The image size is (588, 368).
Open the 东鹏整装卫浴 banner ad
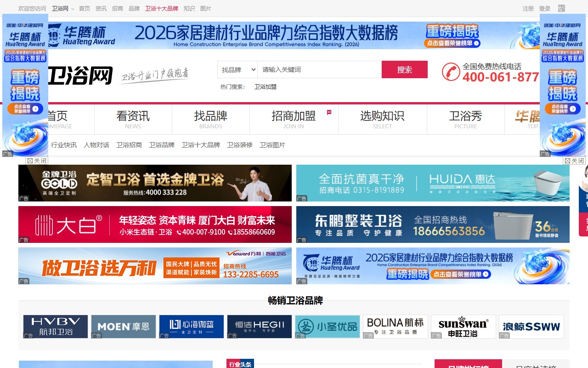coord(433,224)
